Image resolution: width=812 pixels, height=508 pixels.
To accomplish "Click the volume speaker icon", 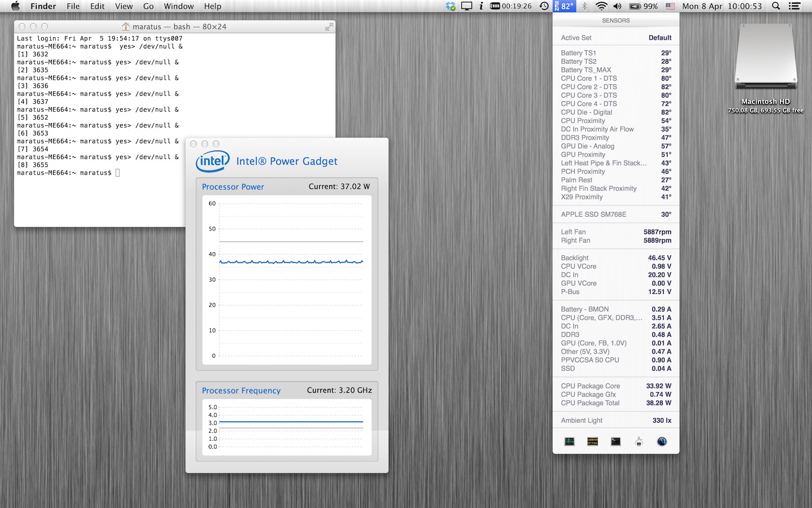I will point(617,6).
